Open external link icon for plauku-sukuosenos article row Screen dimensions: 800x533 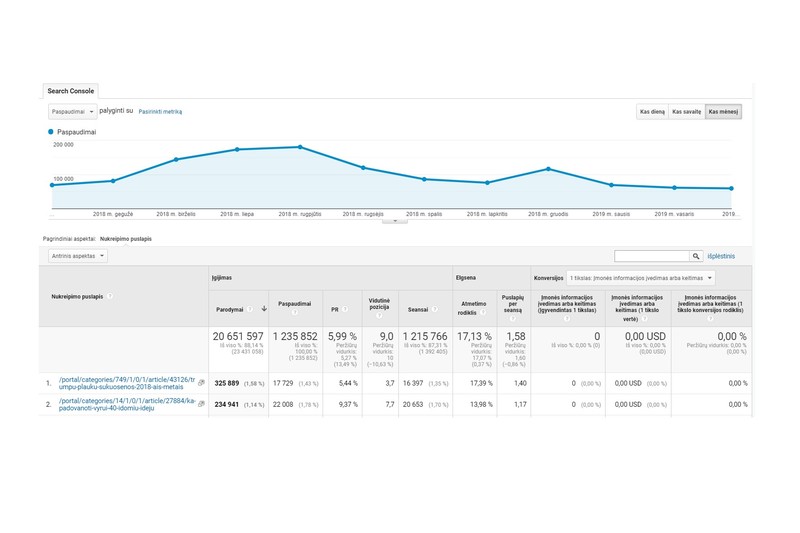[202, 383]
